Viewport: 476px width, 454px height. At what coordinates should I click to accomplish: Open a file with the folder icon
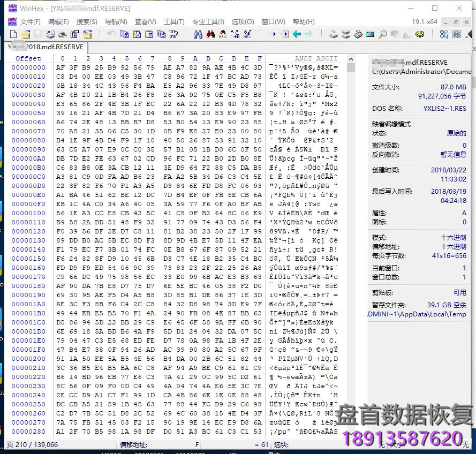coord(26,34)
